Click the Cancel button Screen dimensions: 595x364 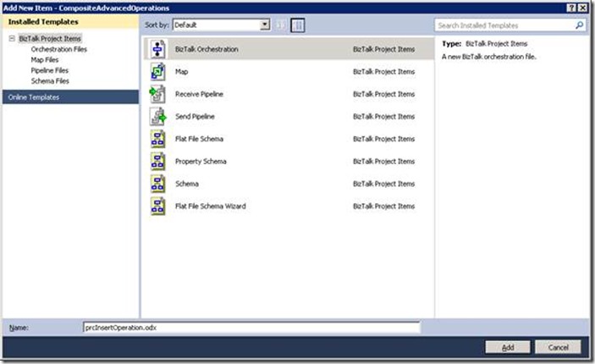559,347
